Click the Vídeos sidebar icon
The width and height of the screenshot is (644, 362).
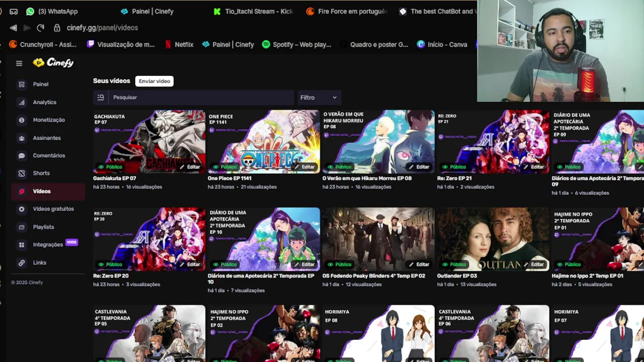[22, 192]
